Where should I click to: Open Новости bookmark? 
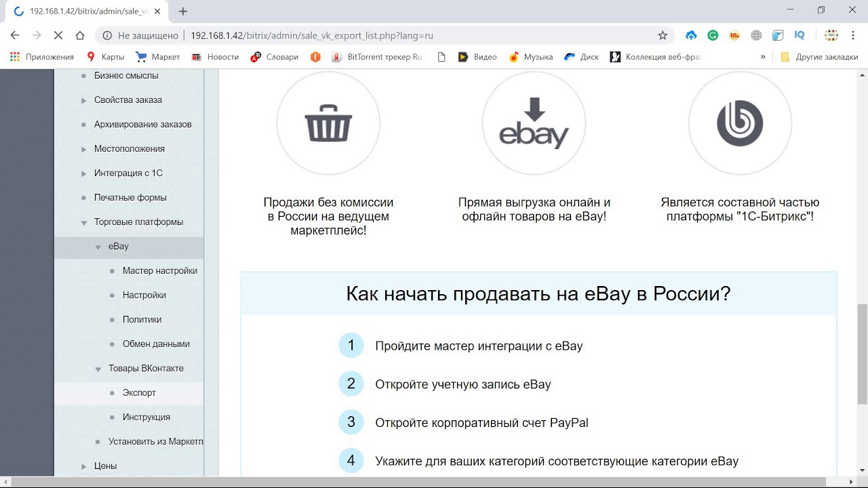216,57
